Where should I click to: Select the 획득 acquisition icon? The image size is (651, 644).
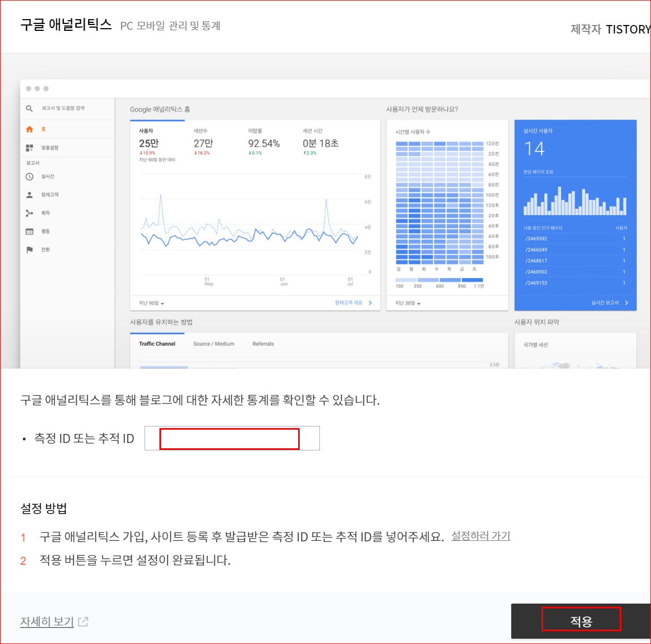pyautogui.click(x=30, y=213)
